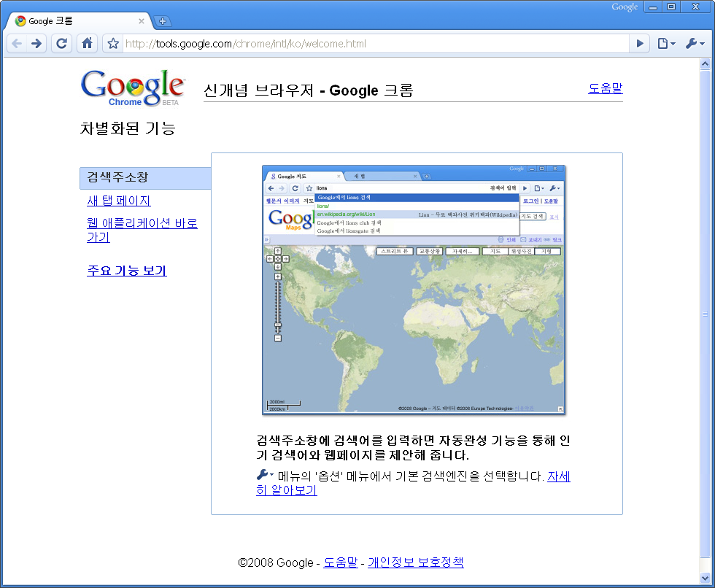
Task: Open the 웹 애플리케이션 바로가기 link
Action: (x=142, y=231)
